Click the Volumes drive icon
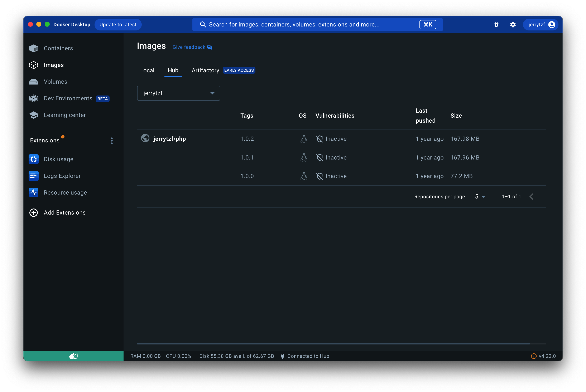The image size is (586, 392). tap(34, 82)
